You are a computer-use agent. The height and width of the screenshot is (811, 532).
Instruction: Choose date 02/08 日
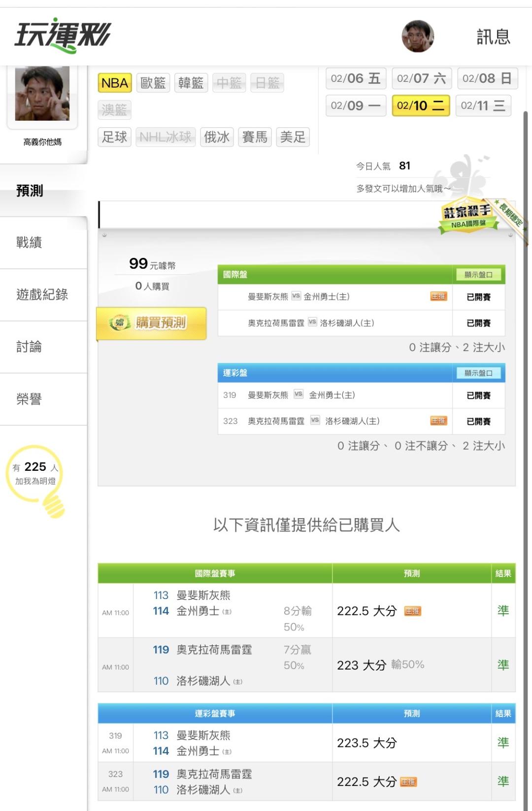coord(487,78)
